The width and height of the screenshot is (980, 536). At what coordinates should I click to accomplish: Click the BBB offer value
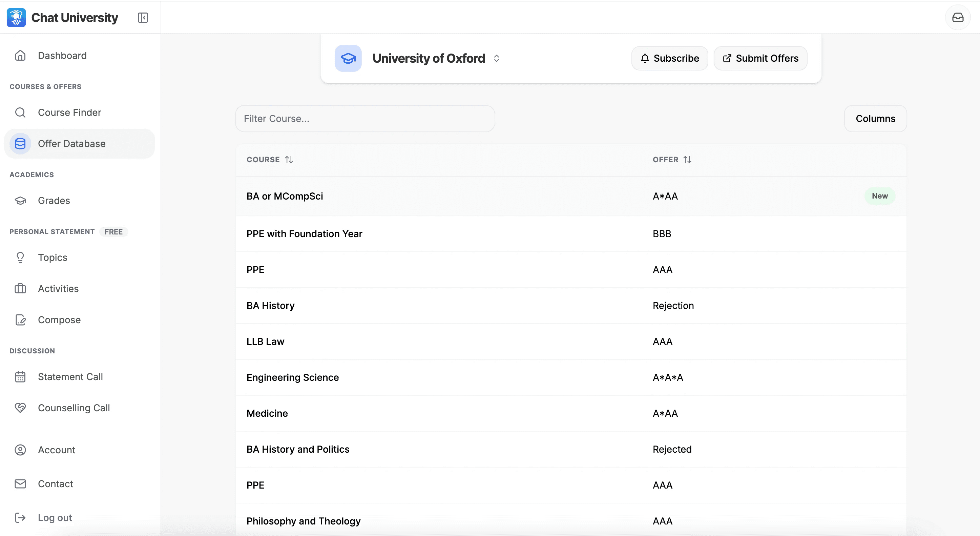[662, 234]
